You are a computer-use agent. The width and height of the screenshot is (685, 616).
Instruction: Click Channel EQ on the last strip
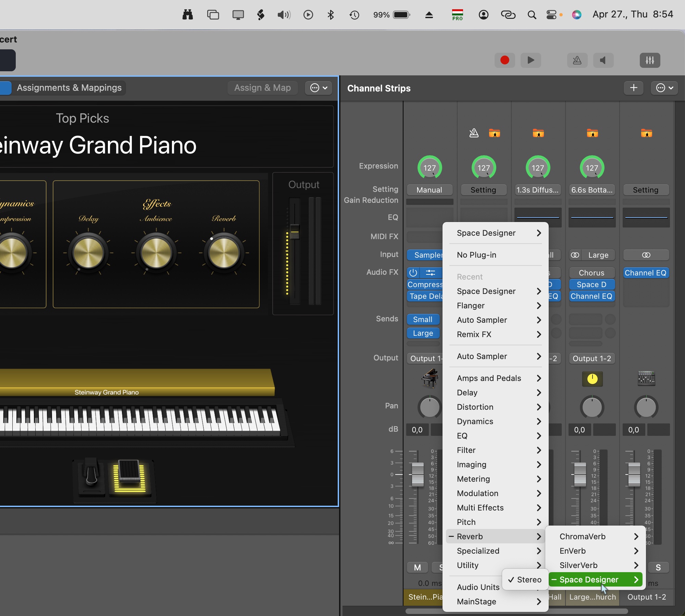pyautogui.click(x=646, y=273)
